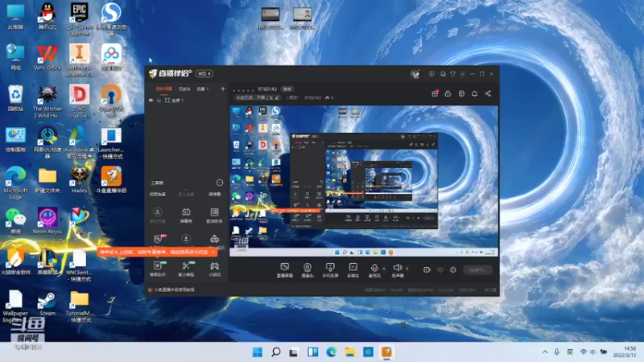The height and width of the screenshot is (362, 644).
Task: Open the taskbar clock and date
Action: point(625,352)
